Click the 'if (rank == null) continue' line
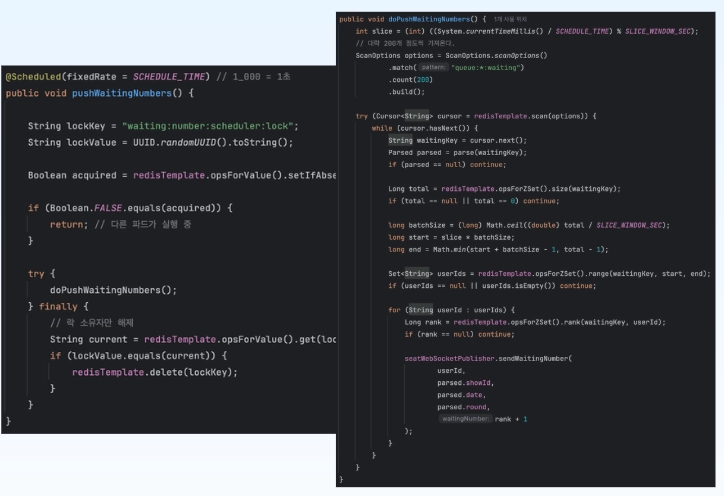Viewport: 724px width, 496px height. tap(459, 334)
